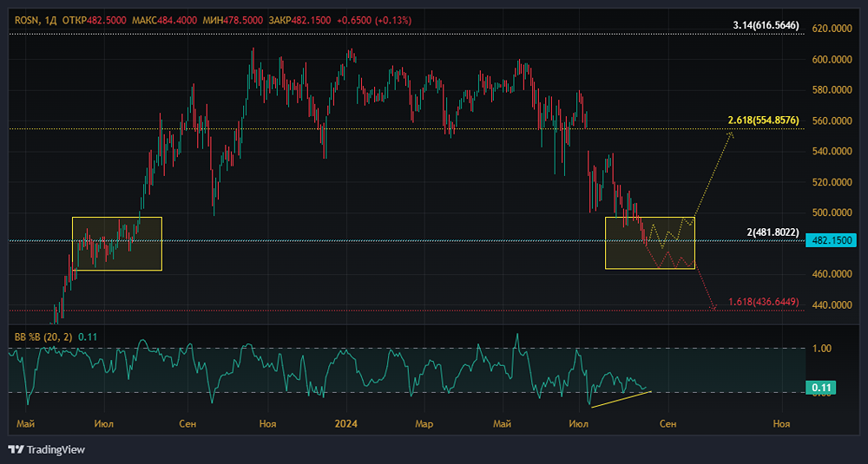Select the left yellow rectangle zone

(117, 244)
